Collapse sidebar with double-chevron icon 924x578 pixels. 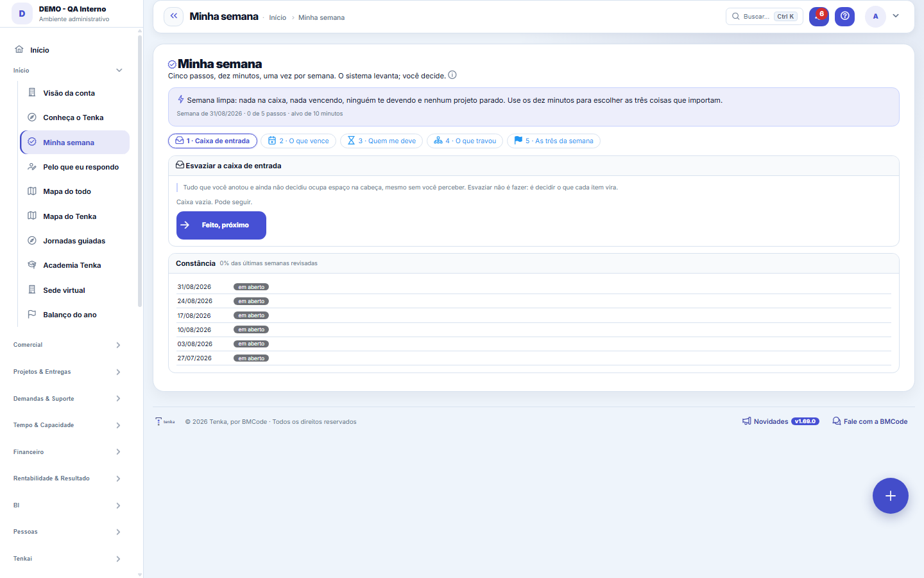coord(174,17)
